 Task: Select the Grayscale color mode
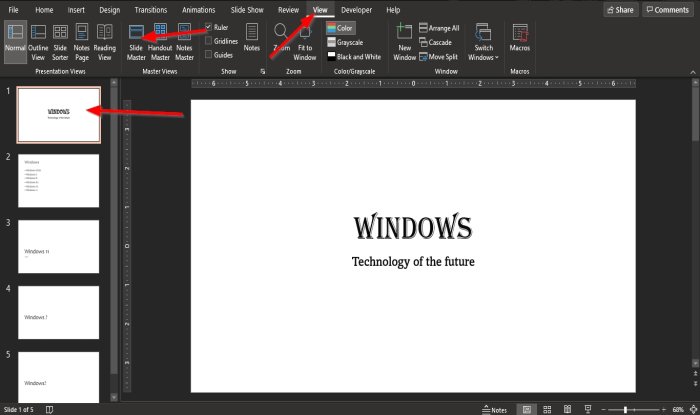[x=344, y=41]
